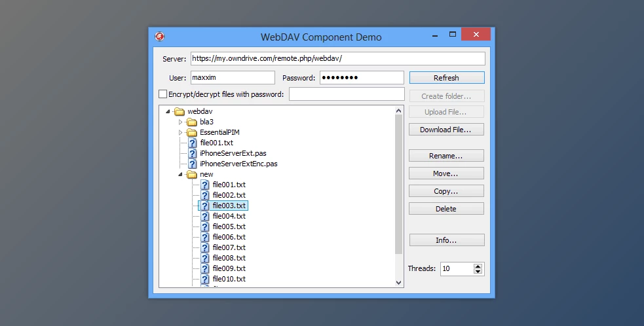
Task: Select the file006.txt row
Action: pos(229,237)
